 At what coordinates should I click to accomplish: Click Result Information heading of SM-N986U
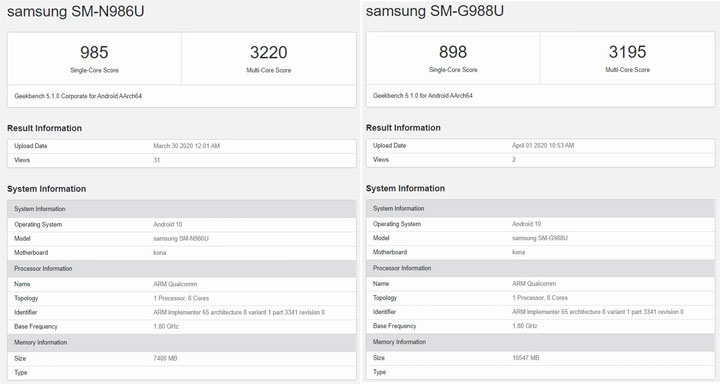[45, 128]
